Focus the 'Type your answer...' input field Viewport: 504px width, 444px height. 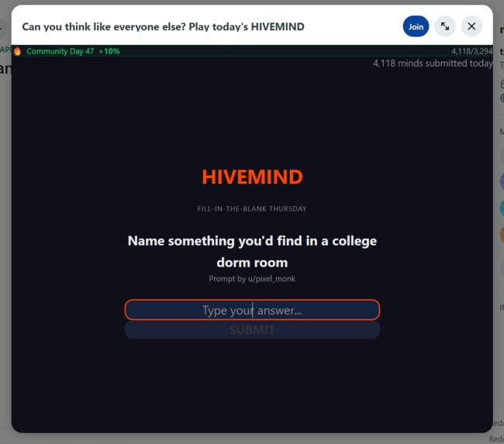[x=252, y=310]
